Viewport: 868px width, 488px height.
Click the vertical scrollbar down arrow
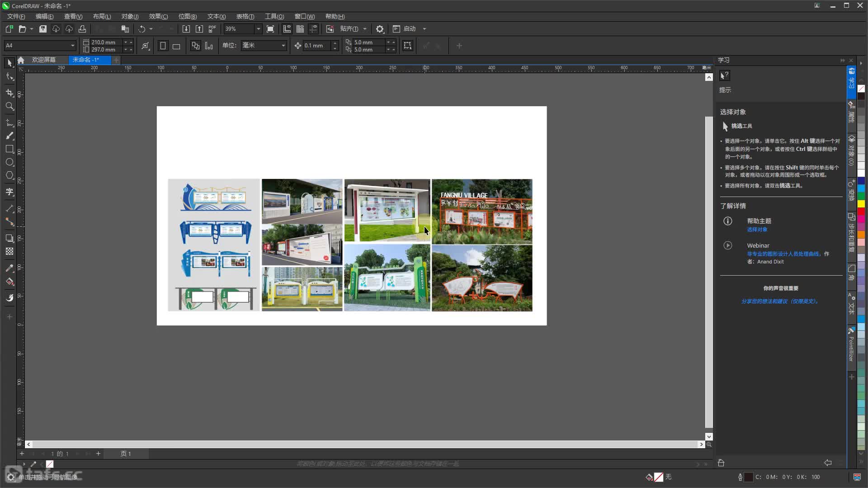tap(709, 436)
